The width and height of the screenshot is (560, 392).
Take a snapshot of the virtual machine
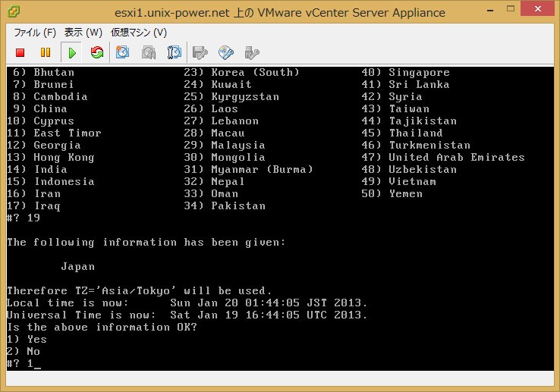tap(122, 53)
